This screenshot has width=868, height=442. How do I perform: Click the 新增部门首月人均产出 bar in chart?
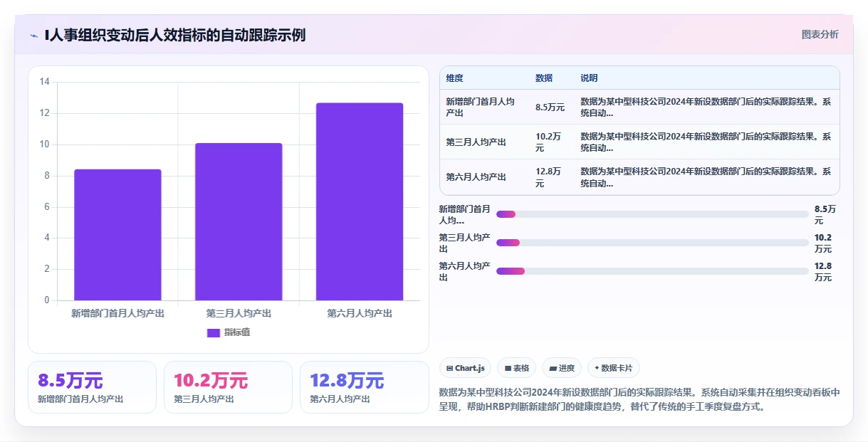click(117, 235)
